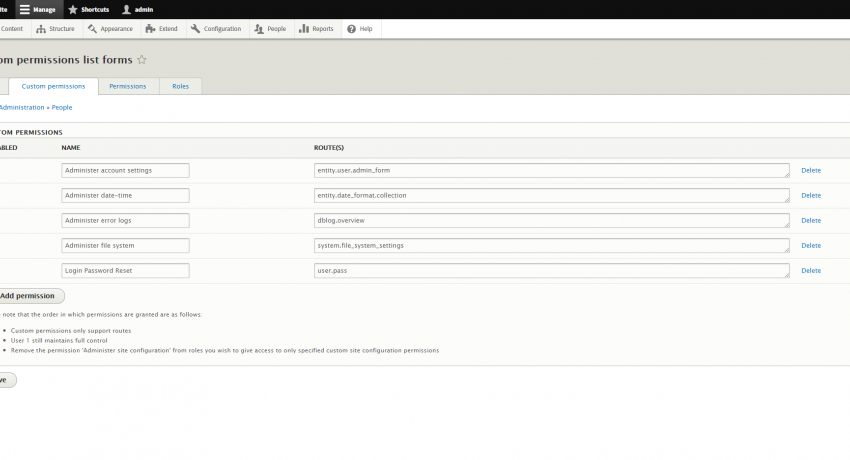Edit the entity.user.admin_form route field
Screen dimensions: 850x460
[x=551, y=170]
